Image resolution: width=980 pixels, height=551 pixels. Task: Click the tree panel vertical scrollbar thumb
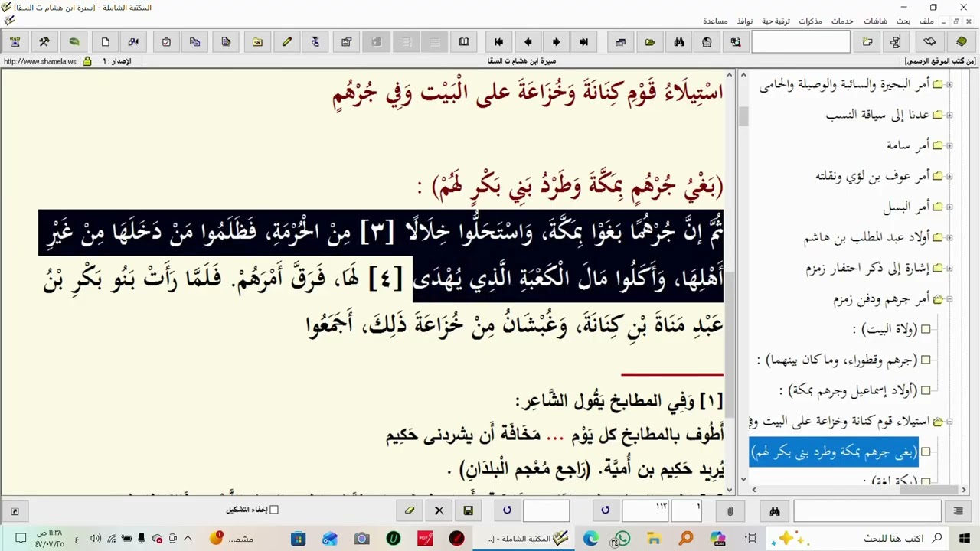pos(743,116)
